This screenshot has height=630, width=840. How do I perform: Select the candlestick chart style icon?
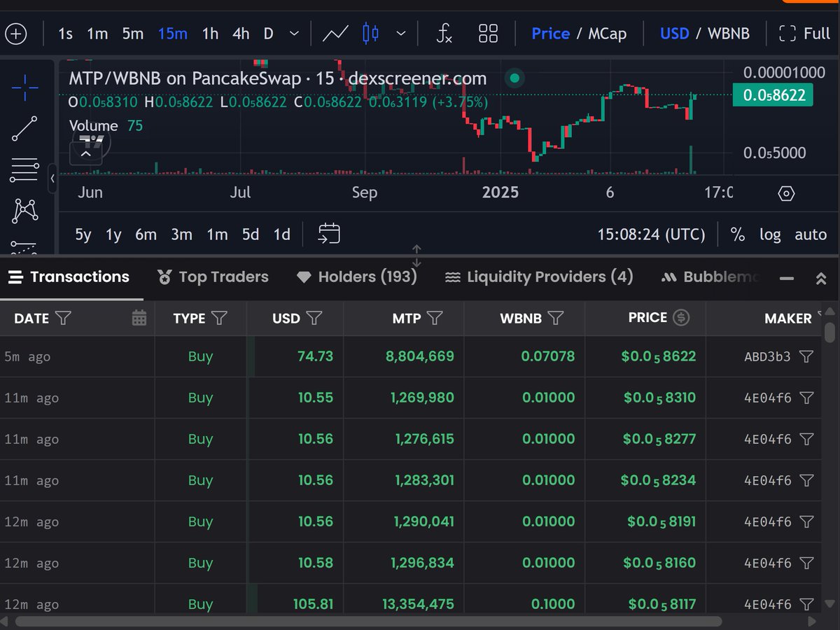371,33
